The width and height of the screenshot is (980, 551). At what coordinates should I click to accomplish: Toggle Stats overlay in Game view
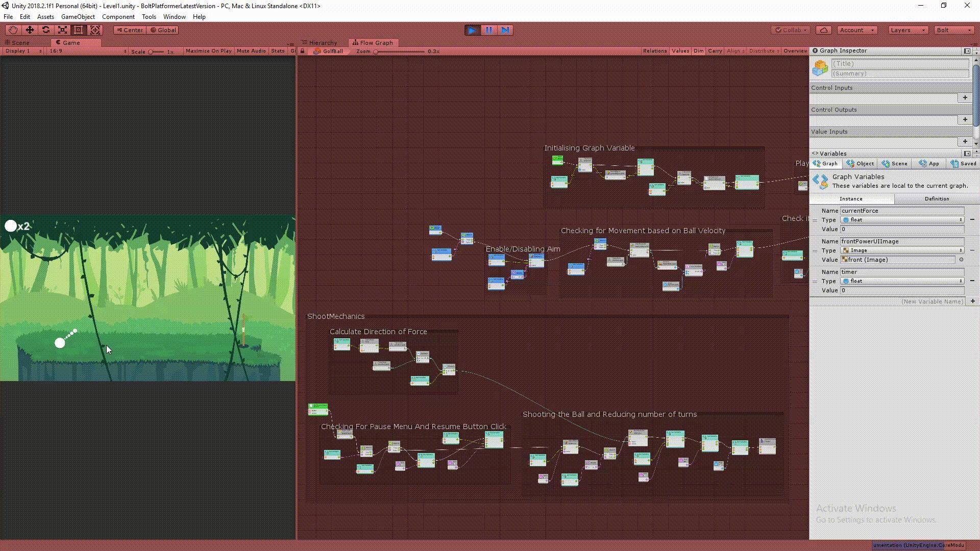click(278, 51)
